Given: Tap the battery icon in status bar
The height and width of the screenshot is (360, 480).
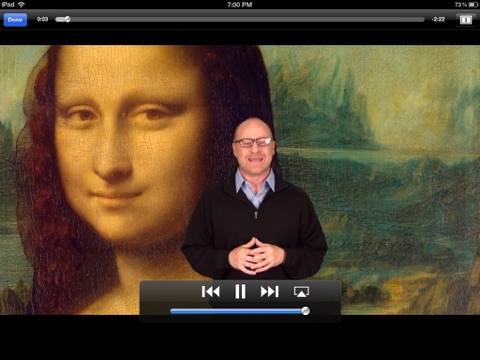Looking at the screenshot, I should click(473, 5).
